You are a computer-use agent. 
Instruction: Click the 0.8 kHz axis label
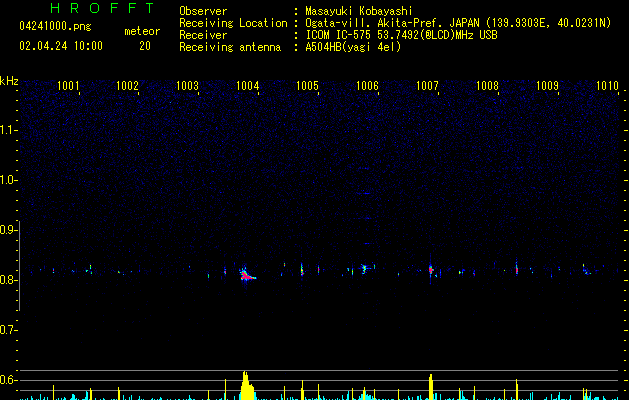8,280
